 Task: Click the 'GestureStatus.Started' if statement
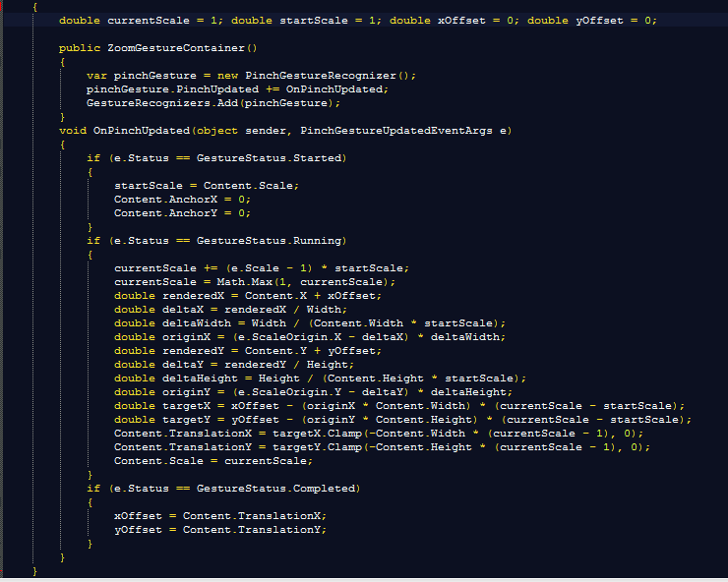pyautogui.click(x=216, y=158)
